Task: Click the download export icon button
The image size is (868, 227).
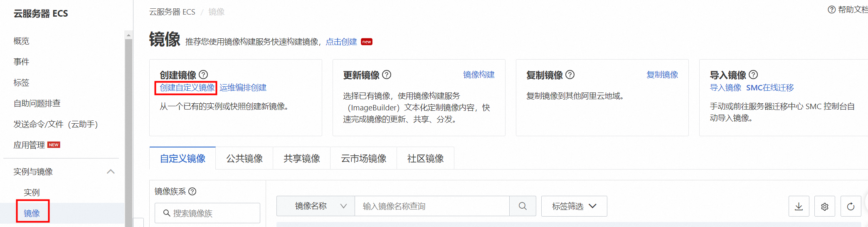Action: pyautogui.click(x=799, y=206)
